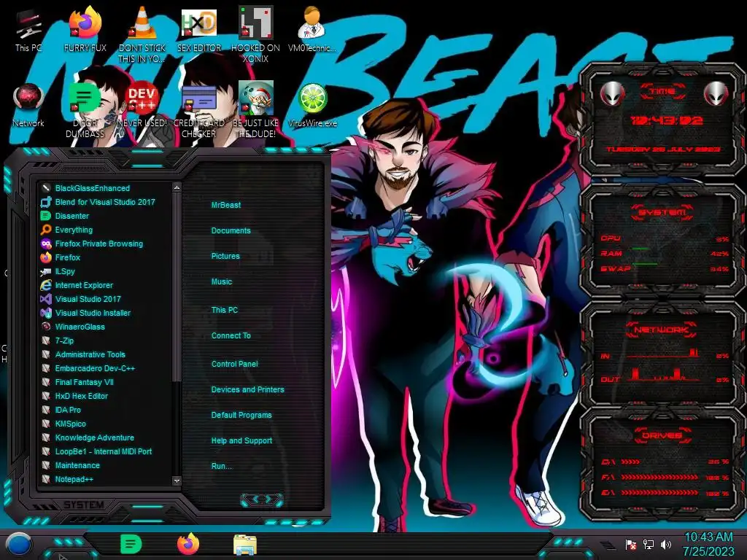Open Pictures from the Start menu
This screenshot has height=560, width=747.
pos(225,256)
